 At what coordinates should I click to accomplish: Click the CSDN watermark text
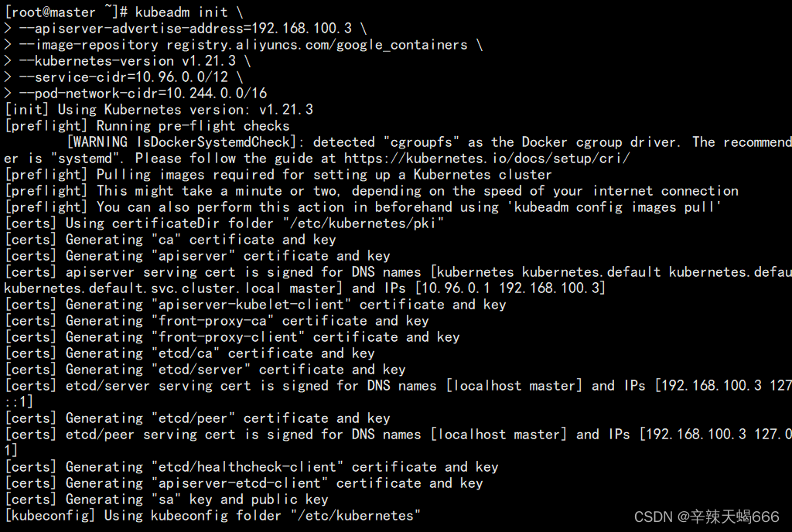(x=707, y=517)
